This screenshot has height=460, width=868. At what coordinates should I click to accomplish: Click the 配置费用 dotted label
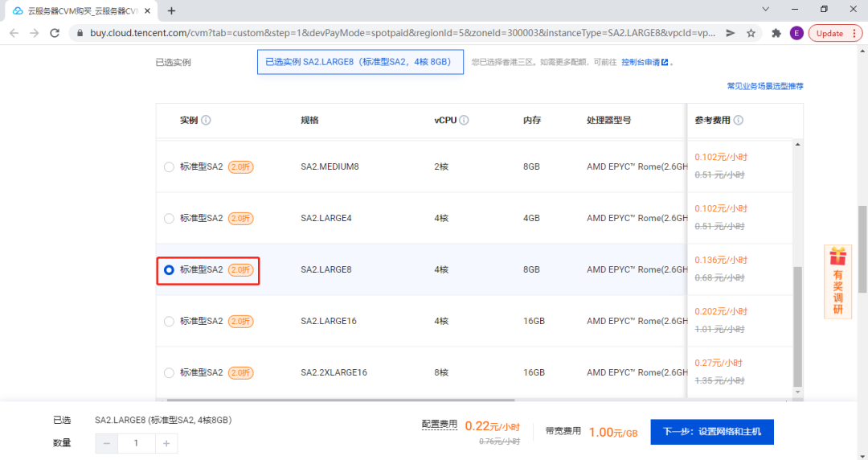(440, 425)
